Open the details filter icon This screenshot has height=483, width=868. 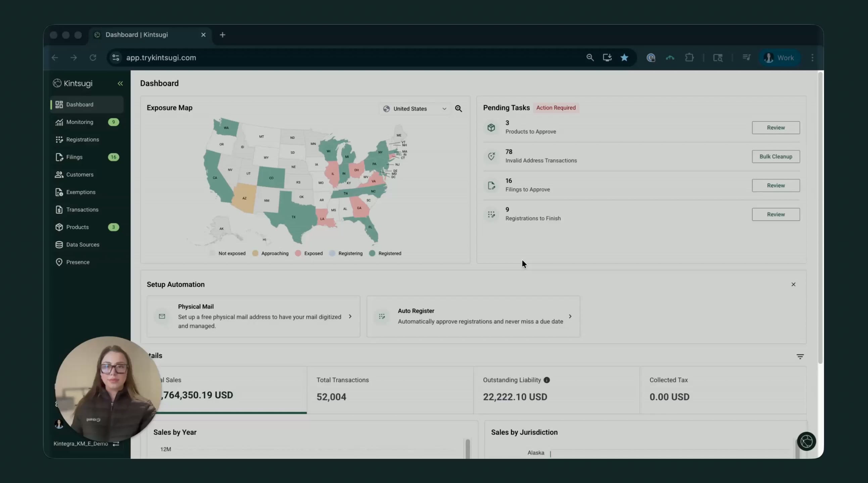coord(800,356)
